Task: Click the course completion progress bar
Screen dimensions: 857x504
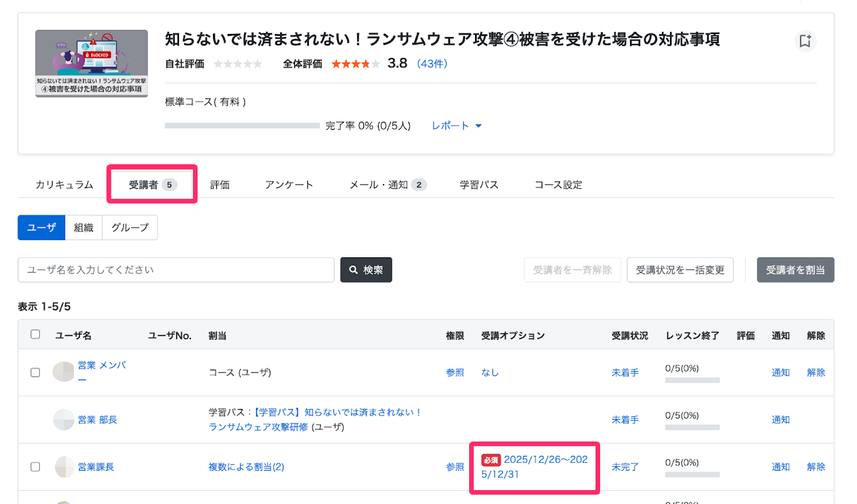Action: pos(242,126)
